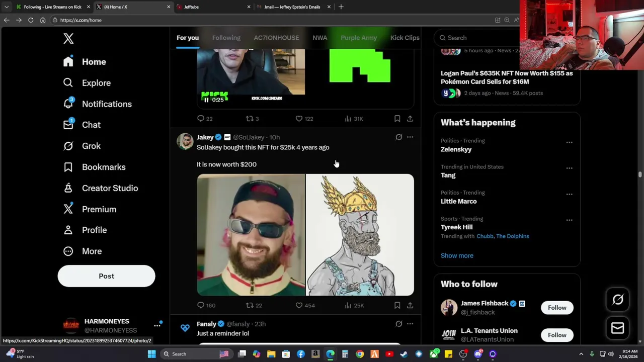Open floating messages envelope button

click(x=618, y=328)
